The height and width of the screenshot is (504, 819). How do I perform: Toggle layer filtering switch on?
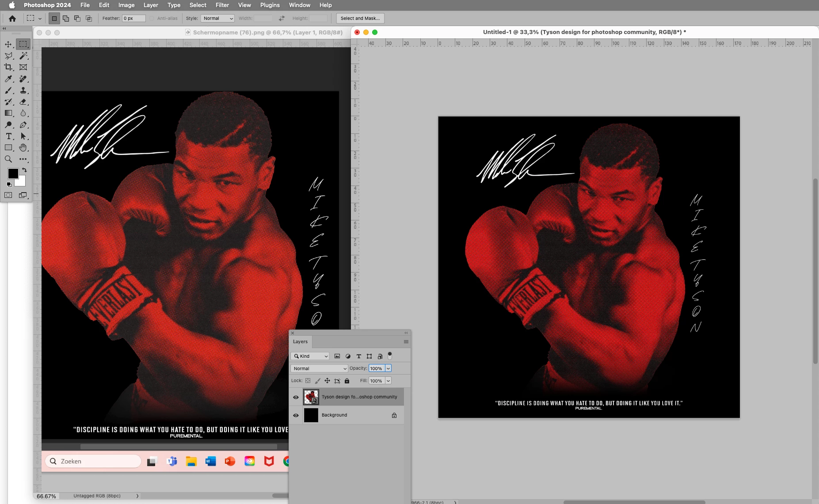click(389, 356)
